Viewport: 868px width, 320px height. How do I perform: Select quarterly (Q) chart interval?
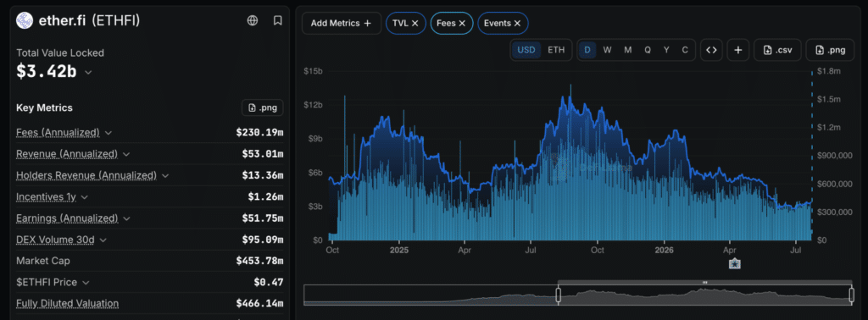click(648, 50)
